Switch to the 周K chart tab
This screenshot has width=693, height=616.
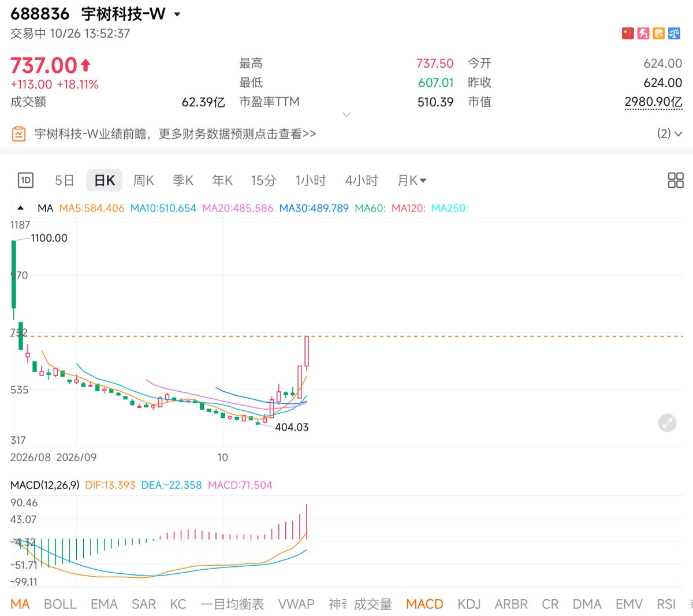144,181
